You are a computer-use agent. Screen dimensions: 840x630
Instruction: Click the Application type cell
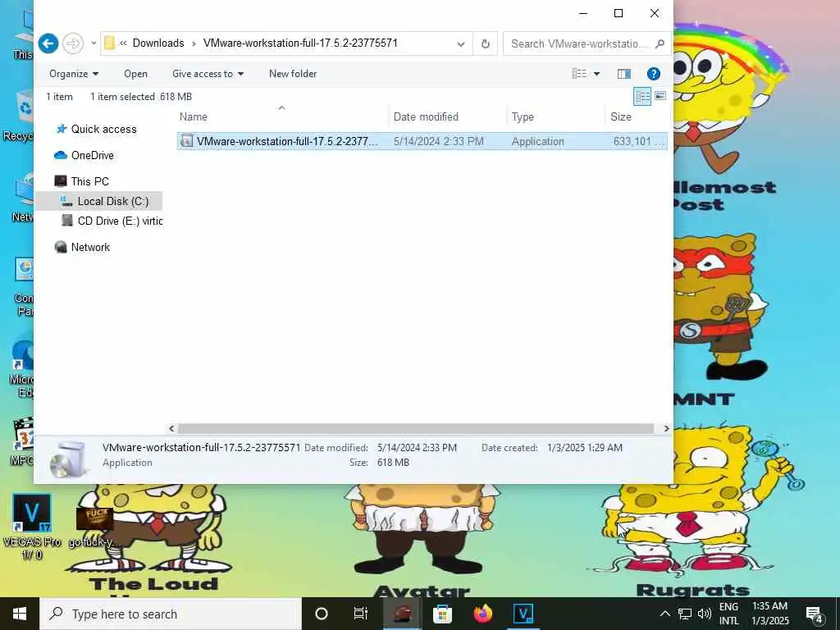[x=538, y=141]
